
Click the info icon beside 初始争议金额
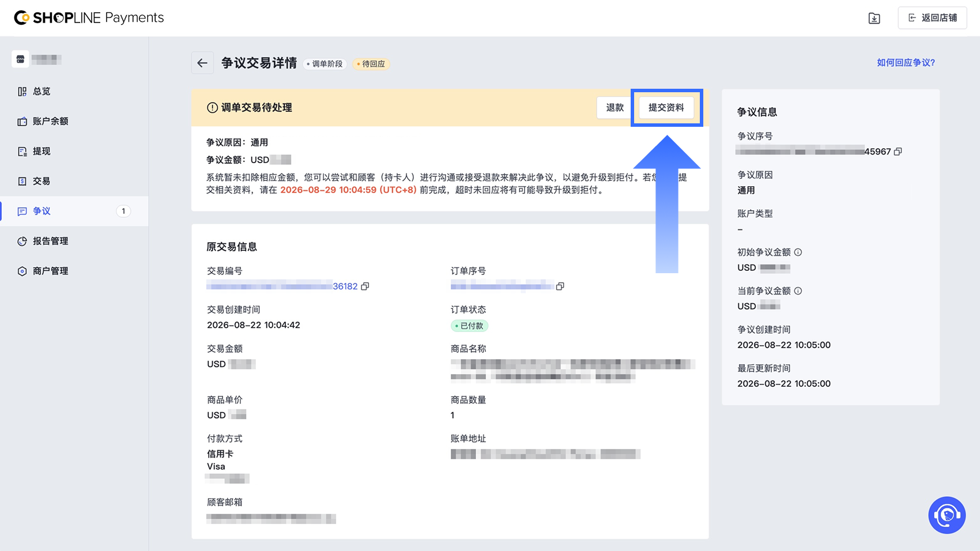[798, 252]
